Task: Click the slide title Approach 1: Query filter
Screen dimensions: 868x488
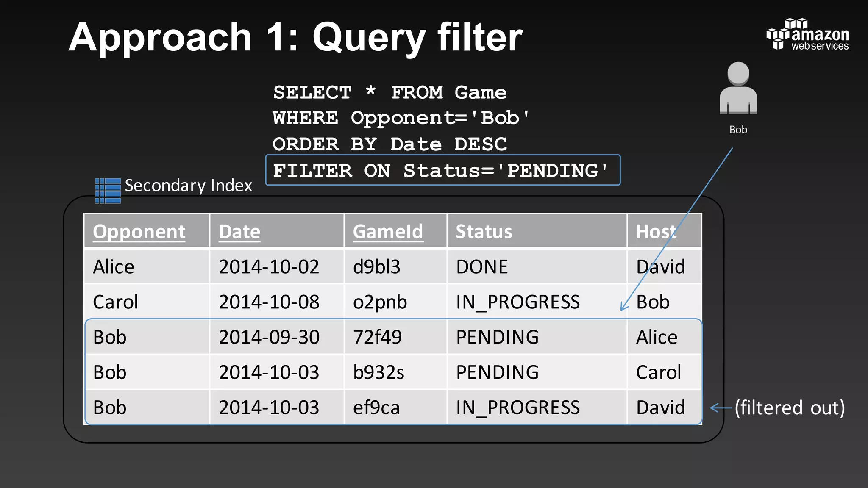Action: pyautogui.click(x=295, y=37)
